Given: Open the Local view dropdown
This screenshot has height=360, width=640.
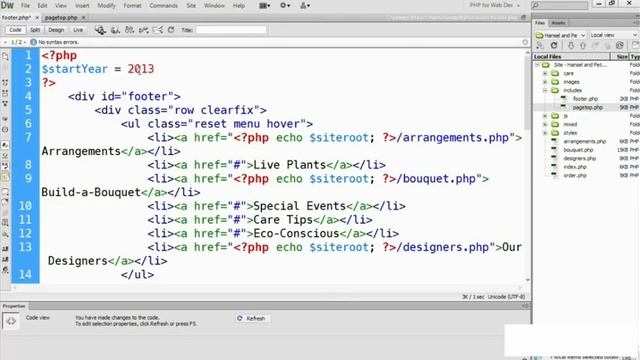Looking at the screenshot, I should click(613, 35).
